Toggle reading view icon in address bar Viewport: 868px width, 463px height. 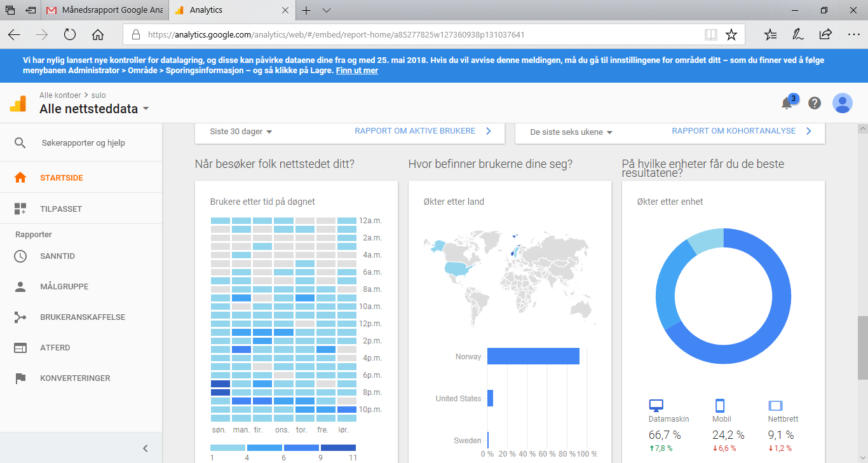pyautogui.click(x=711, y=34)
